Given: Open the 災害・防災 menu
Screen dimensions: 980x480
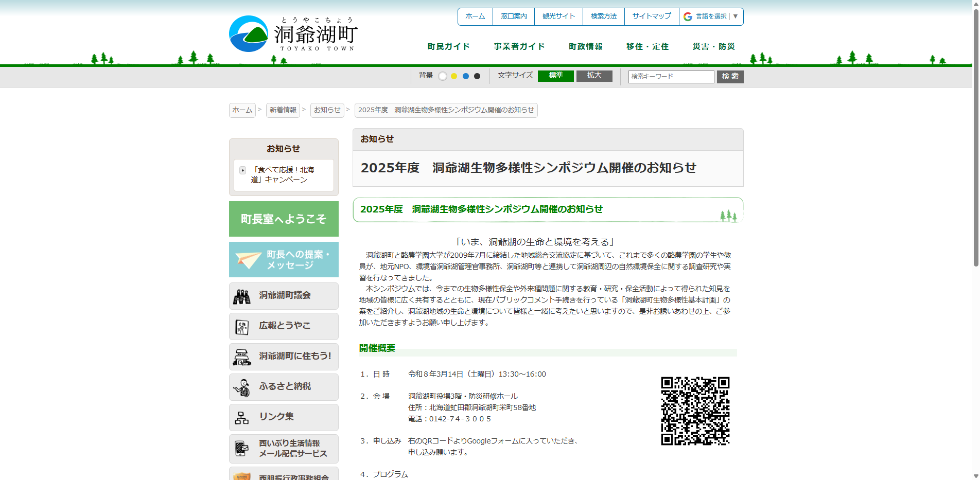Looking at the screenshot, I should click(x=712, y=46).
